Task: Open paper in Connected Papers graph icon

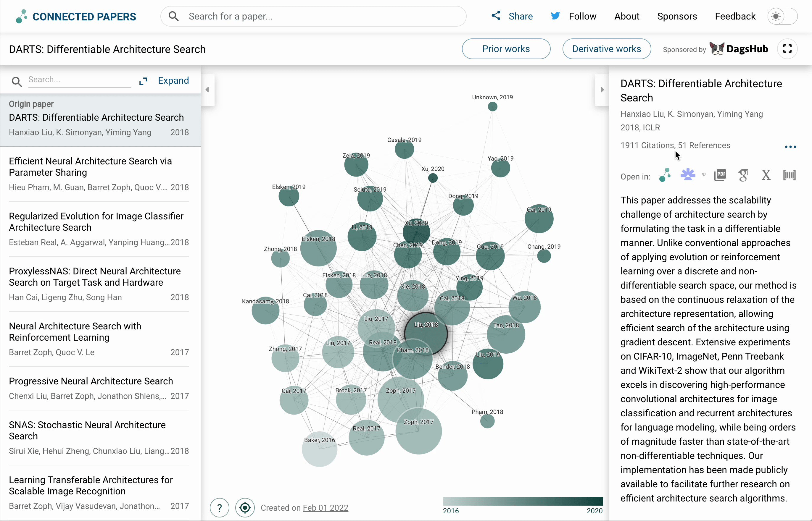Action: (x=665, y=175)
